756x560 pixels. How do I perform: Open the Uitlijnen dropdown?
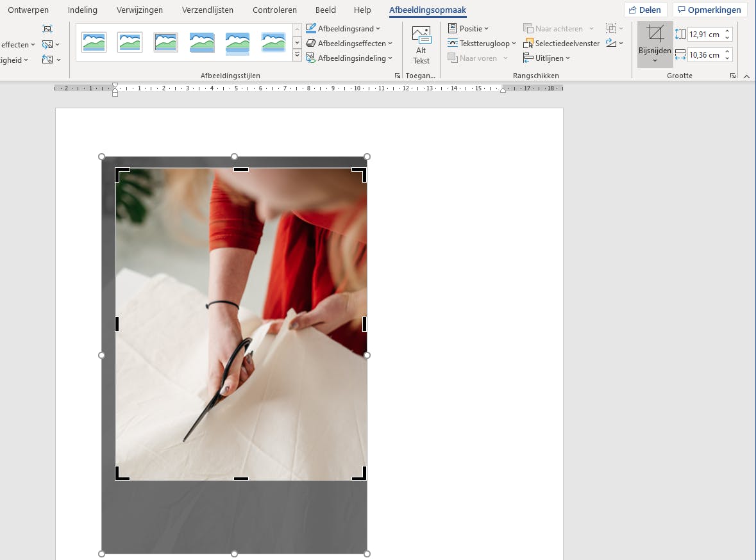click(547, 58)
